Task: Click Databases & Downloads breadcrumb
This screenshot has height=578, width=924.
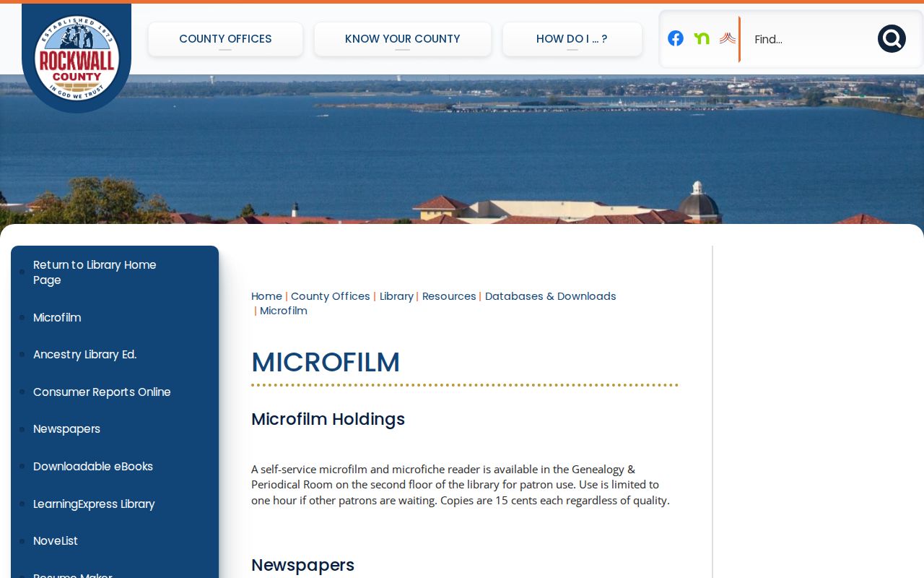Action: point(551,296)
